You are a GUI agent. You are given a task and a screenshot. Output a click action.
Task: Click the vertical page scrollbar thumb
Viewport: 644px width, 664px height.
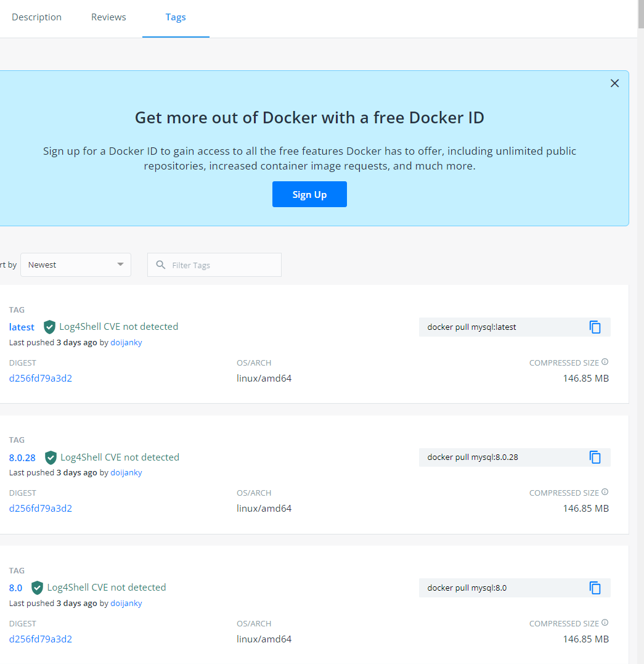[641, 14]
